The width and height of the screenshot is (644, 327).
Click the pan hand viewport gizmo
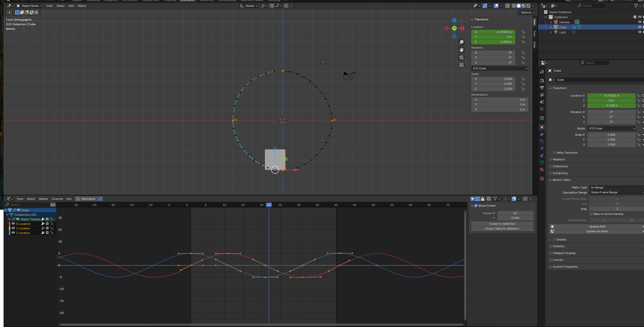pyautogui.click(x=461, y=50)
